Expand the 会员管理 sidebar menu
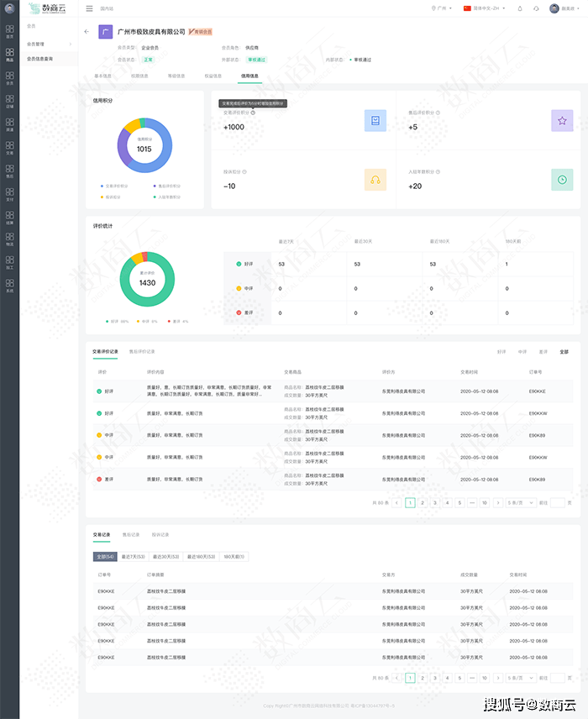588x719 pixels. pos(49,44)
